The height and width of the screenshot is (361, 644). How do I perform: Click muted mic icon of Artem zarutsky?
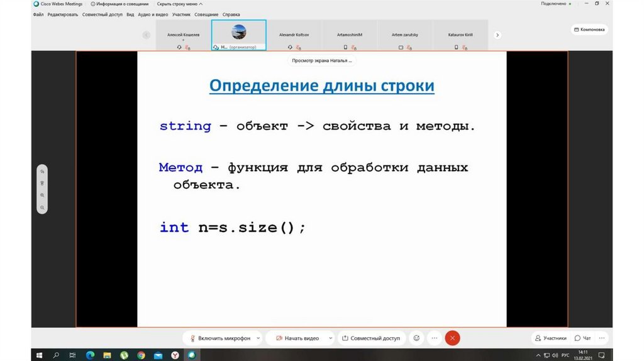pos(409,48)
